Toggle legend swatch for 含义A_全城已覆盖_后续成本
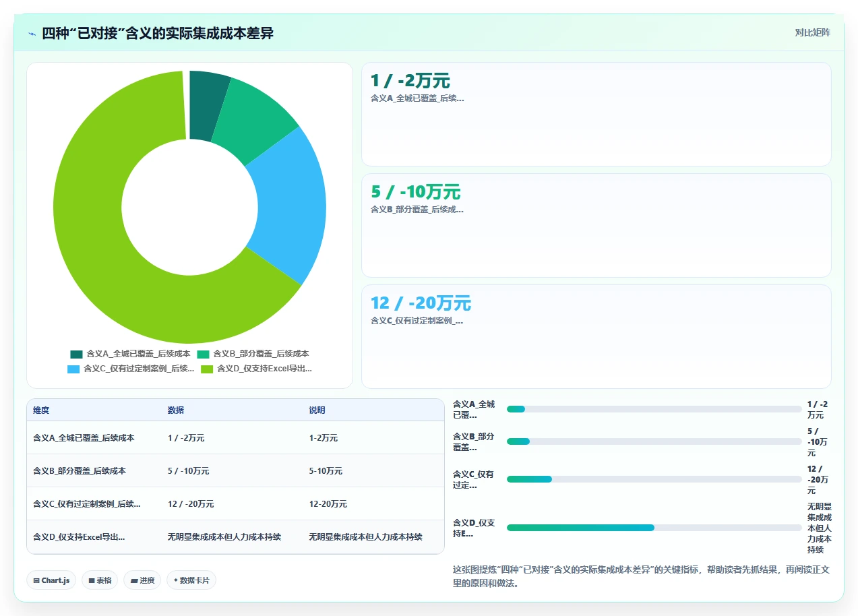The width and height of the screenshot is (858, 616). coord(76,354)
